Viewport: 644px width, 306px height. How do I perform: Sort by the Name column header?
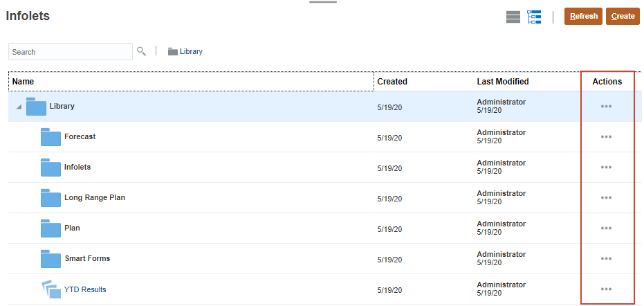click(x=24, y=82)
